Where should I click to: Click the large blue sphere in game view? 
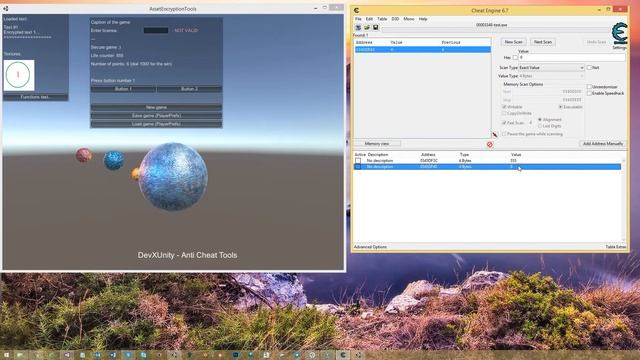173,176
